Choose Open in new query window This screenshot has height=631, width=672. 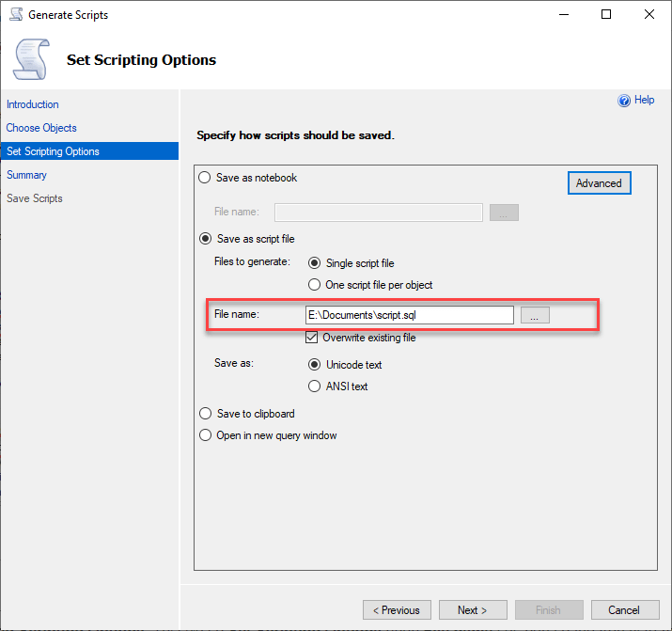(205, 435)
